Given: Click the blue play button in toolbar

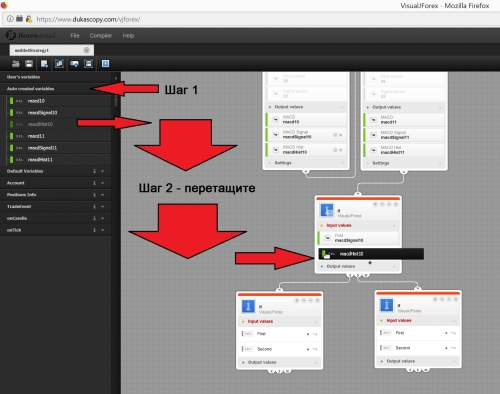Looking at the screenshot, I should point(105,63).
